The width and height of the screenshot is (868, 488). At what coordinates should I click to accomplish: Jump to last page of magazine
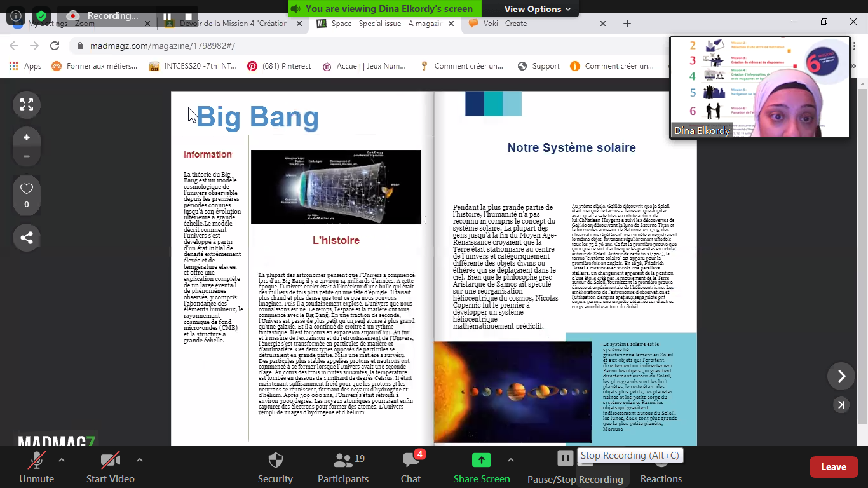[x=841, y=405]
